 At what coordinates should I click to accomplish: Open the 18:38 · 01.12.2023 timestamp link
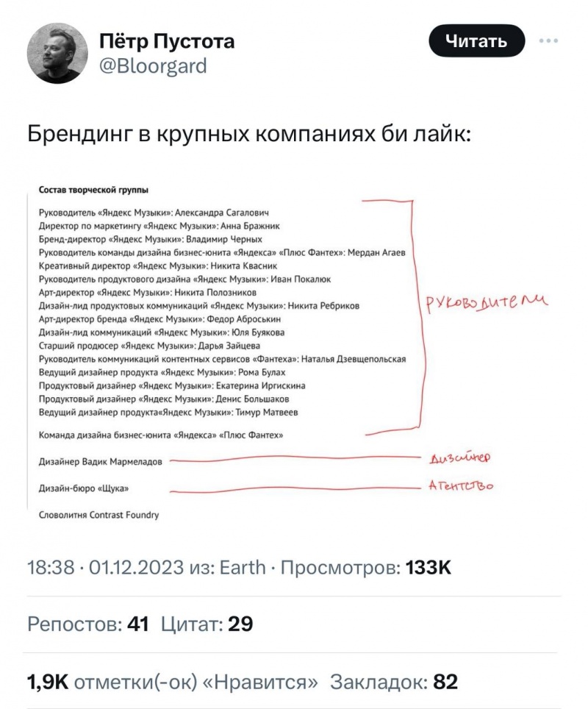point(115,569)
